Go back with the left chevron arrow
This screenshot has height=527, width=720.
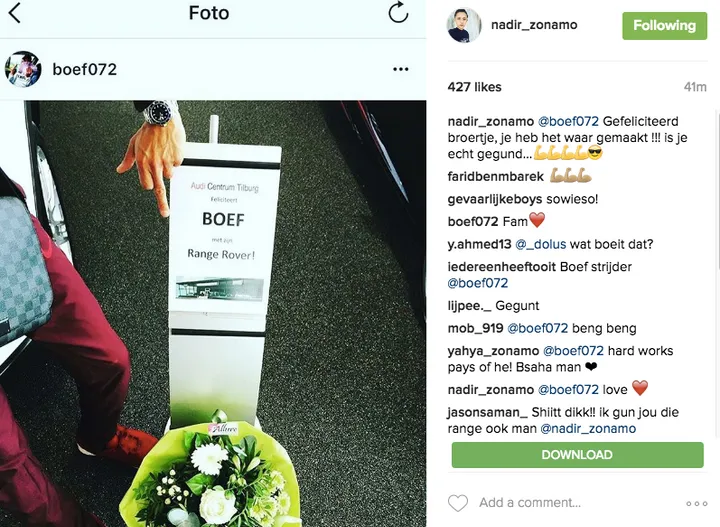(x=15, y=13)
